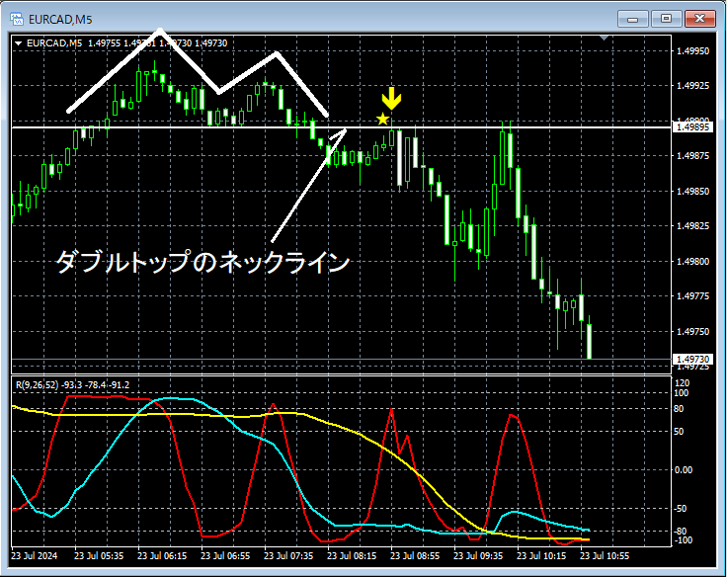Click the 23 Jul 06:15 time label

coord(162,555)
